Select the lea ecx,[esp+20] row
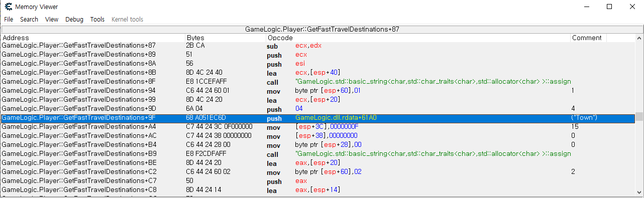This screenshot has width=644, height=198. tap(318, 100)
